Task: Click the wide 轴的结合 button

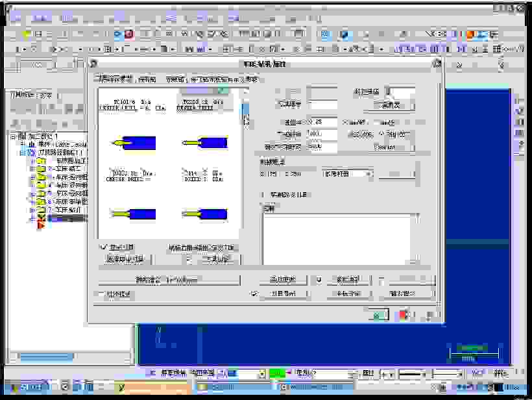Action: 169,280
